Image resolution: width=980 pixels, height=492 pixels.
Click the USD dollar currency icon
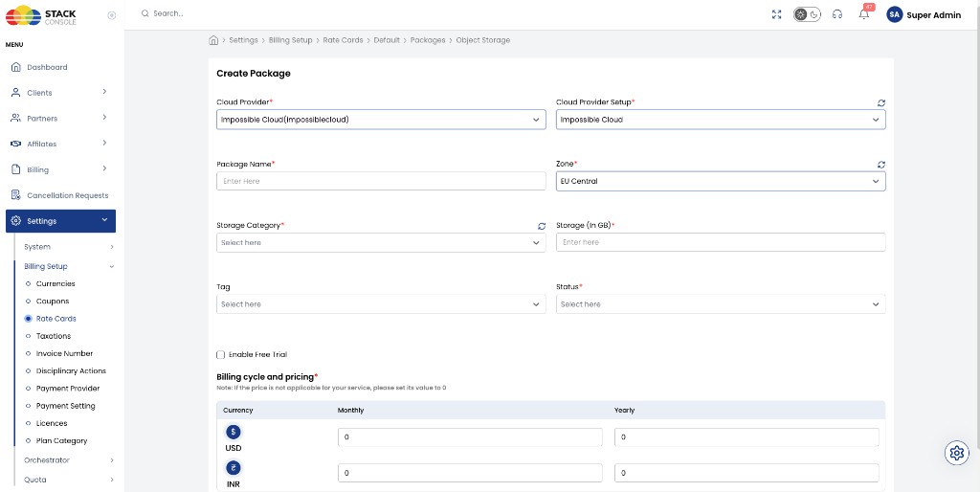point(234,432)
